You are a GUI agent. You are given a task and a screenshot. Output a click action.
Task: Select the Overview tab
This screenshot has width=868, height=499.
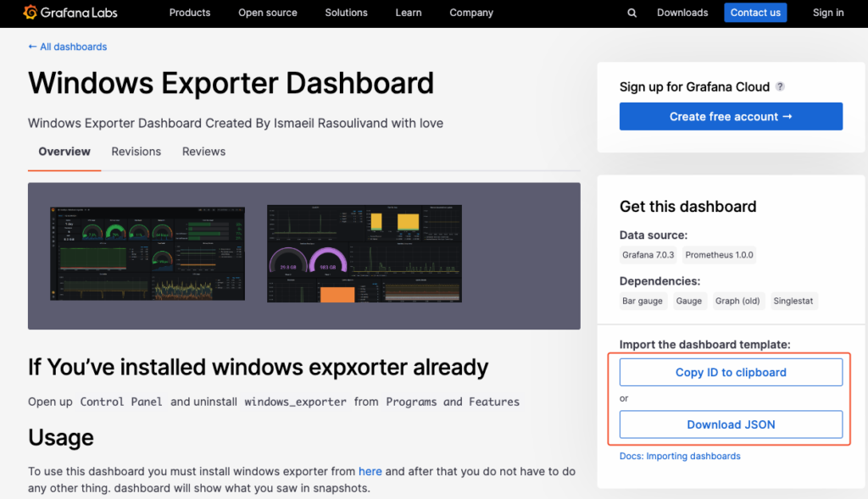tap(64, 152)
